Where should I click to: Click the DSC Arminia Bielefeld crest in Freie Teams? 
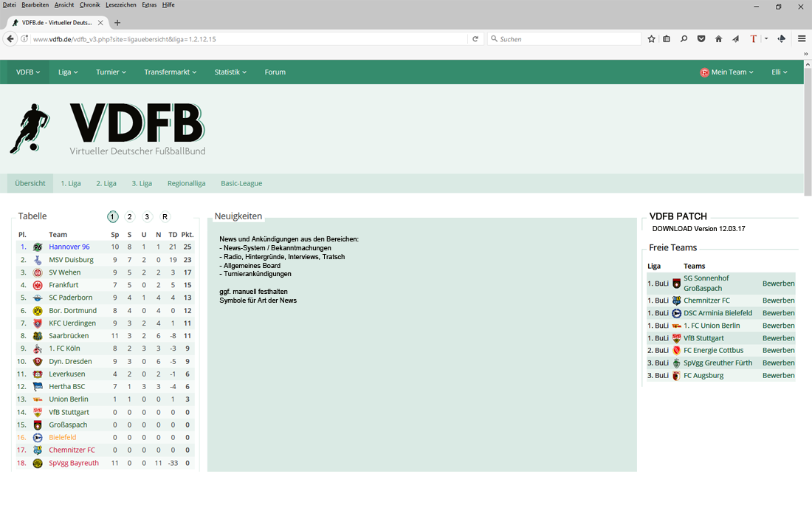[x=677, y=313]
